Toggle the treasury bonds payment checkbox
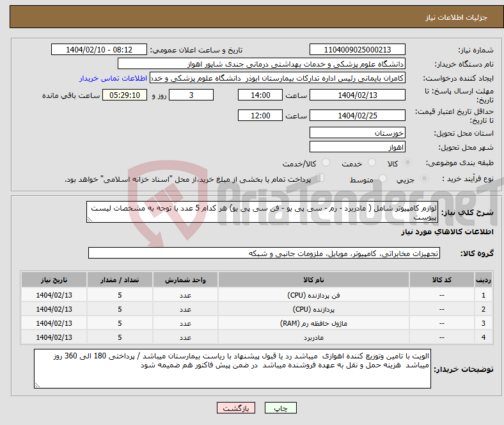 tap(320, 178)
